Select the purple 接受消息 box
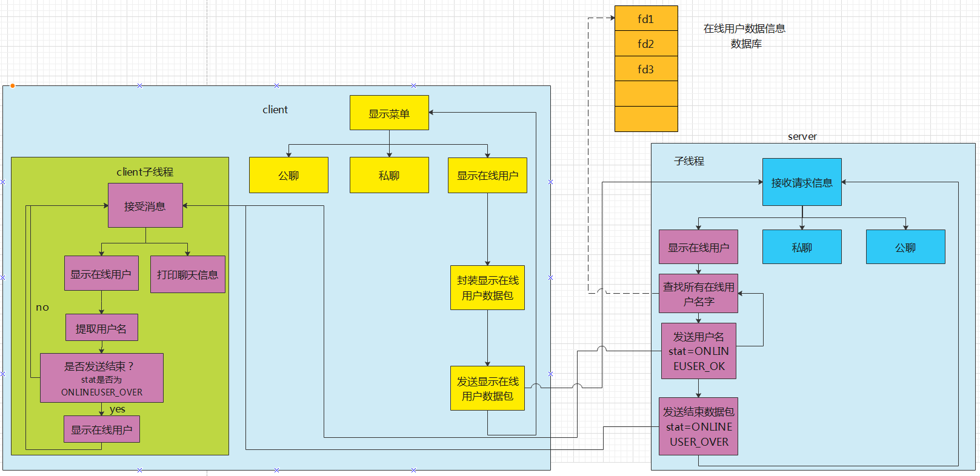Viewport: 980px width, 476px height. coord(145,206)
